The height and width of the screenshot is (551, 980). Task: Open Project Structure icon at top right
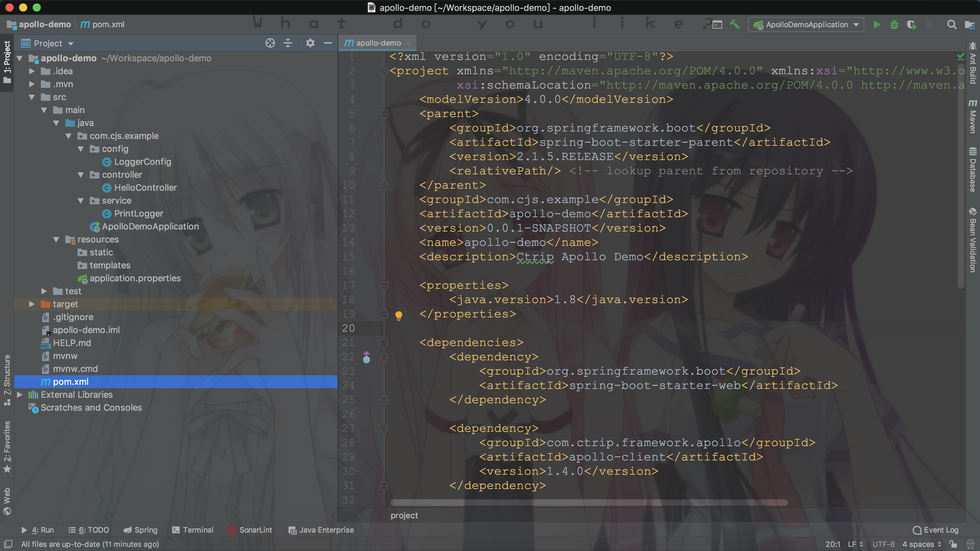click(970, 25)
